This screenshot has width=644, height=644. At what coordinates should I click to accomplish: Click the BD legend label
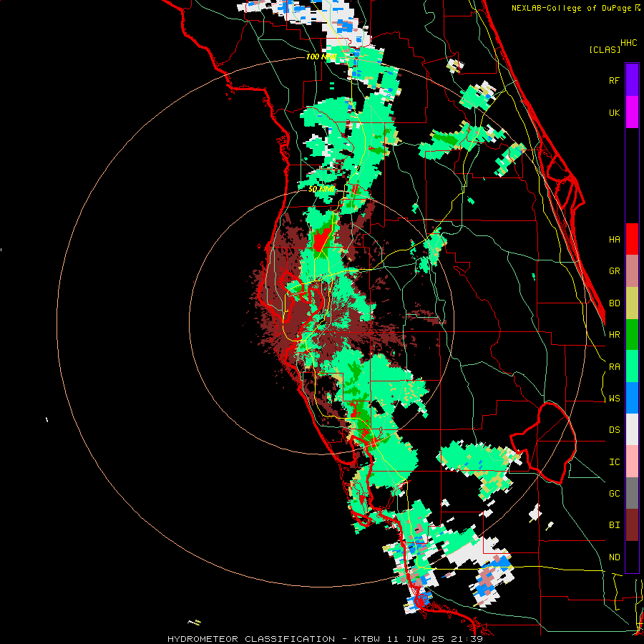[615, 303]
